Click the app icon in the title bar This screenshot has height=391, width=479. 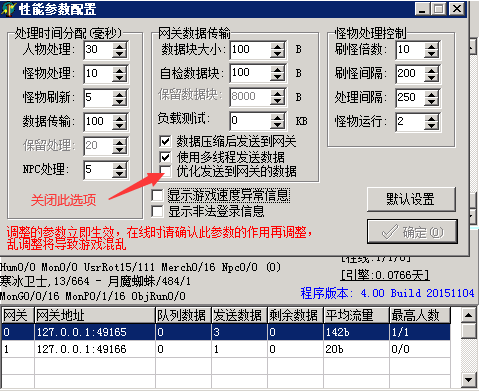[8, 9]
